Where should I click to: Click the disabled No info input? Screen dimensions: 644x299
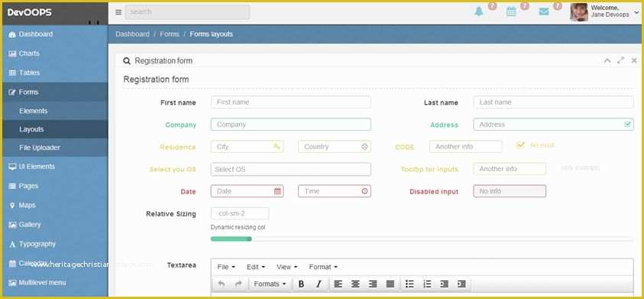pyautogui.click(x=510, y=191)
